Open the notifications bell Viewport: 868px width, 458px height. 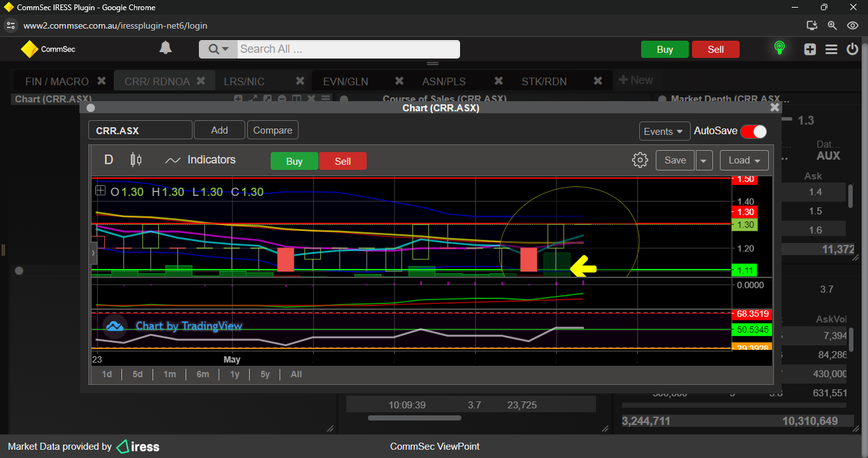165,48
